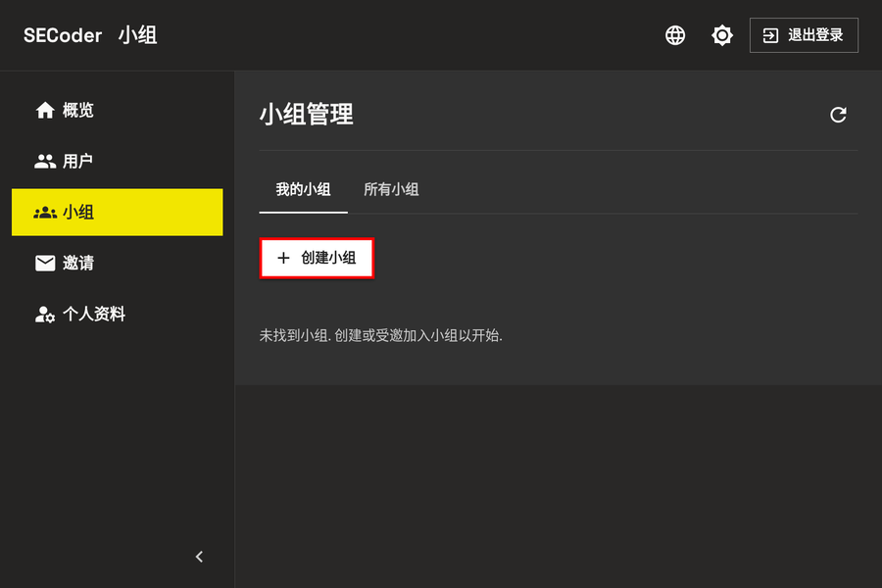Click the 小组管理 heading
Image resolution: width=882 pixels, height=588 pixels.
(x=307, y=115)
